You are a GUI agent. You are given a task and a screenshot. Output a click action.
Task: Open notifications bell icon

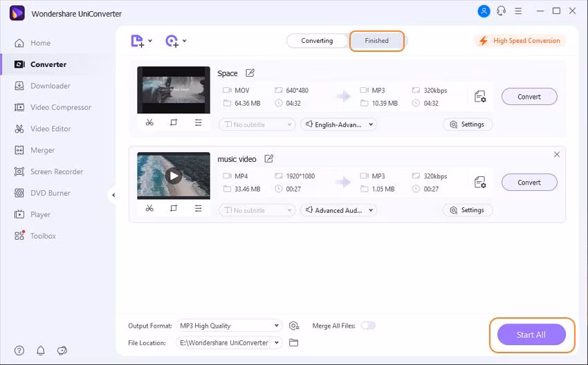(x=41, y=350)
